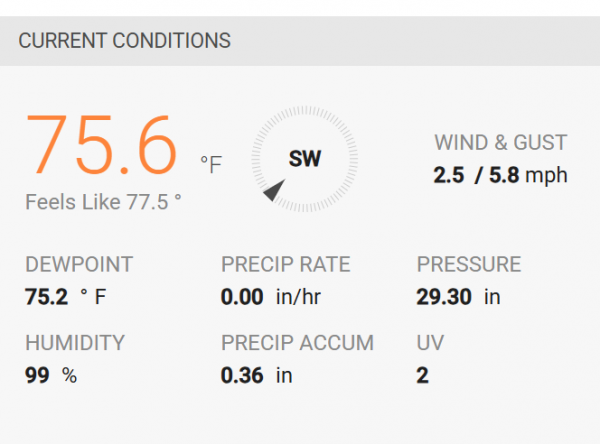Click the Precip Rate label
This screenshot has height=444, width=600.
(286, 265)
